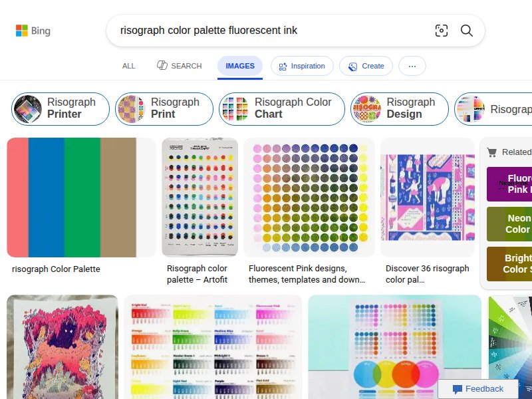Open the risograph Color Palette thumbnail
The height and width of the screenshot is (399, 532).
[x=80, y=197]
